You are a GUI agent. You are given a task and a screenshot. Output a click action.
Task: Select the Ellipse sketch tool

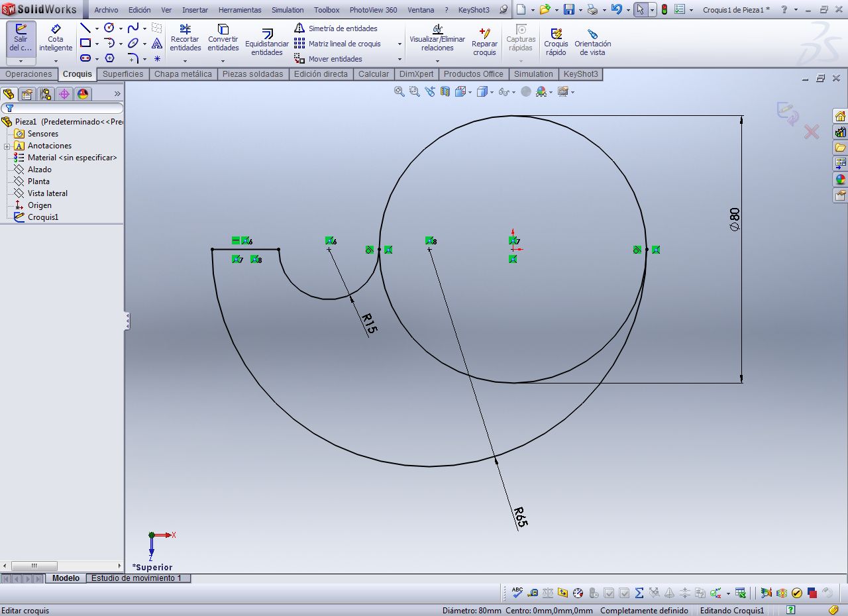pos(133,43)
